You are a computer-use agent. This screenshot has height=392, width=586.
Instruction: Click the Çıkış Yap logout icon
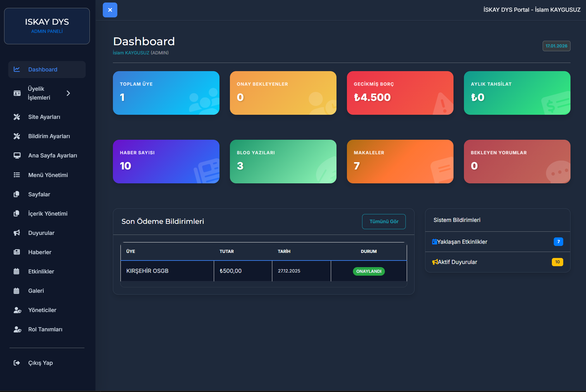[x=17, y=363]
